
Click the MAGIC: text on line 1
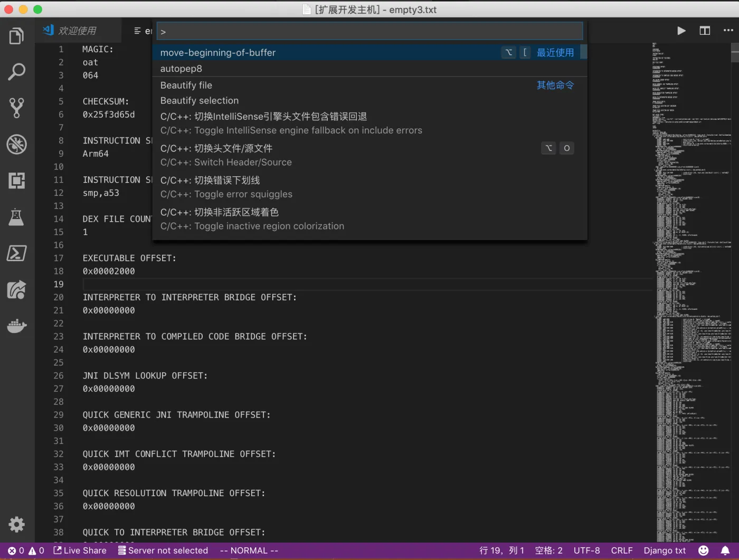(98, 49)
